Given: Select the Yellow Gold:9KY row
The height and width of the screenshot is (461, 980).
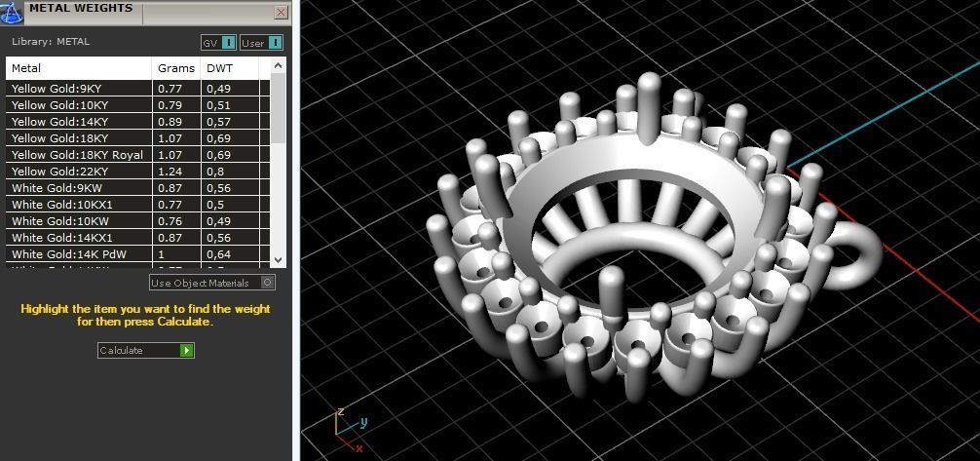Looking at the screenshot, I should [138, 88].
